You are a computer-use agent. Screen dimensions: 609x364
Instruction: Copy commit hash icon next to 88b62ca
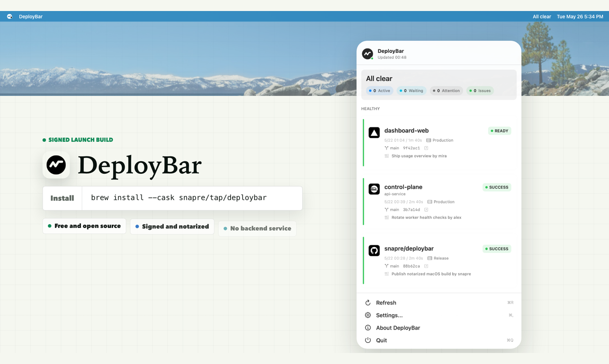pos(426,266)
